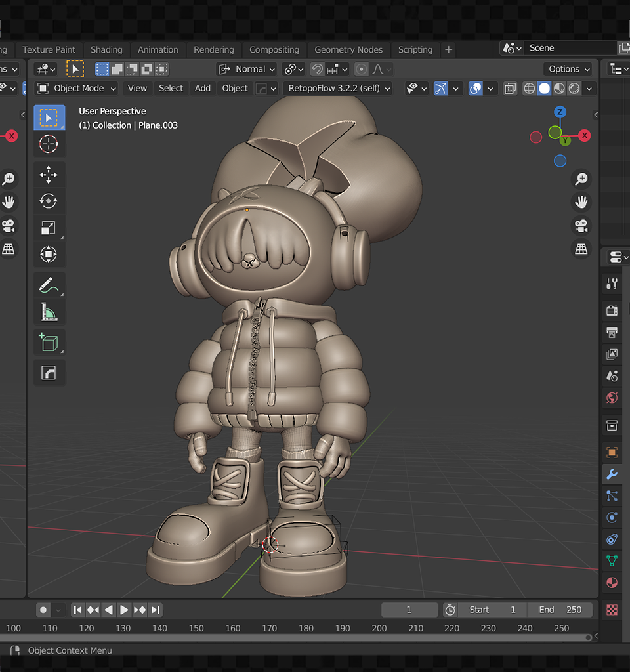This screenshot has width=630, height=672.
Task: Toggle proportional editing
Action: click(362, 69)
